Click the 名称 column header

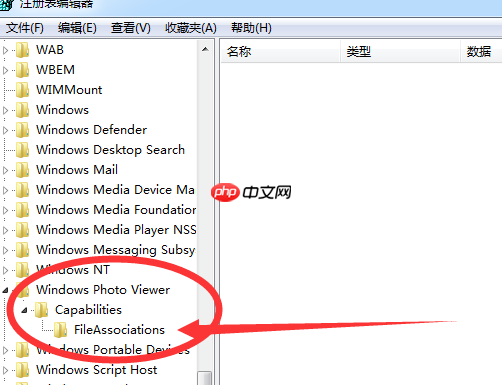(x=280, y=52)
